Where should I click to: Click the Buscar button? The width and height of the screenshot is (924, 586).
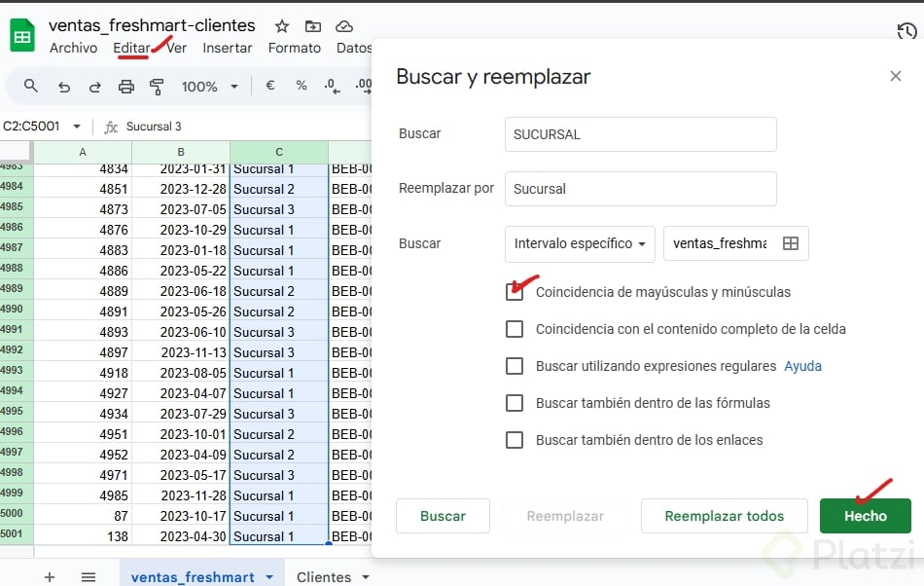pyautogui.click(x=443, y=516)
